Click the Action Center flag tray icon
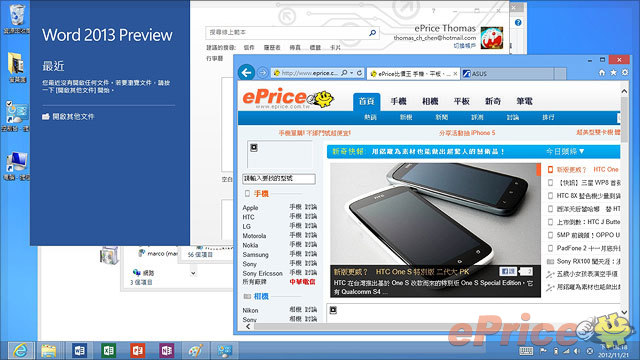This screenshot has width=640, height=360. [x=543, y=351]
